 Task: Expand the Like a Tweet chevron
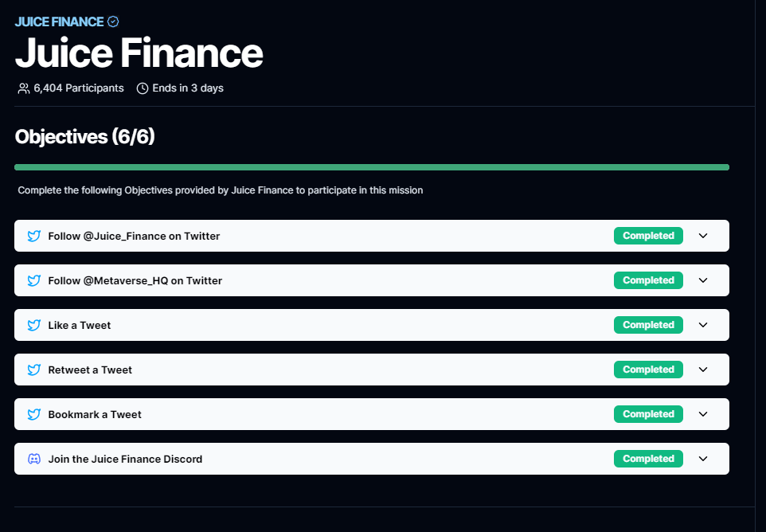pos(703,325)
